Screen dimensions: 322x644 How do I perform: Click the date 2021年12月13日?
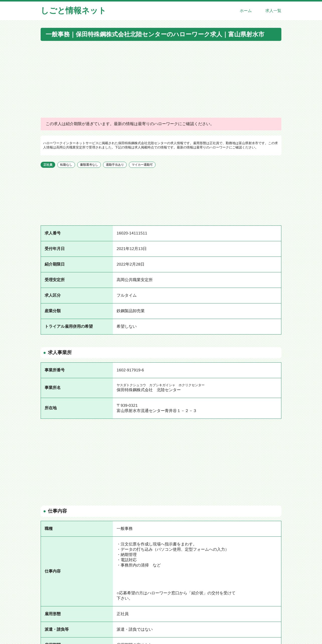pyautogui.click(x=132, y=249)
